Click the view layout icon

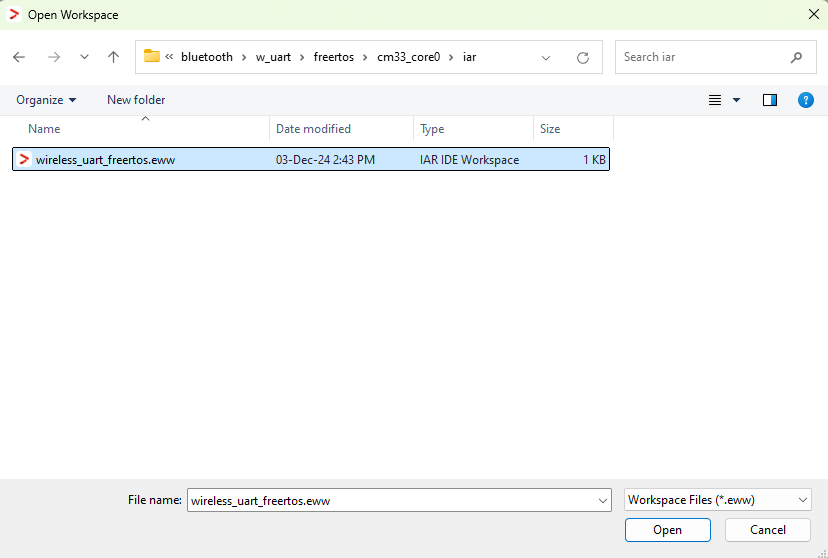(715, 100)
